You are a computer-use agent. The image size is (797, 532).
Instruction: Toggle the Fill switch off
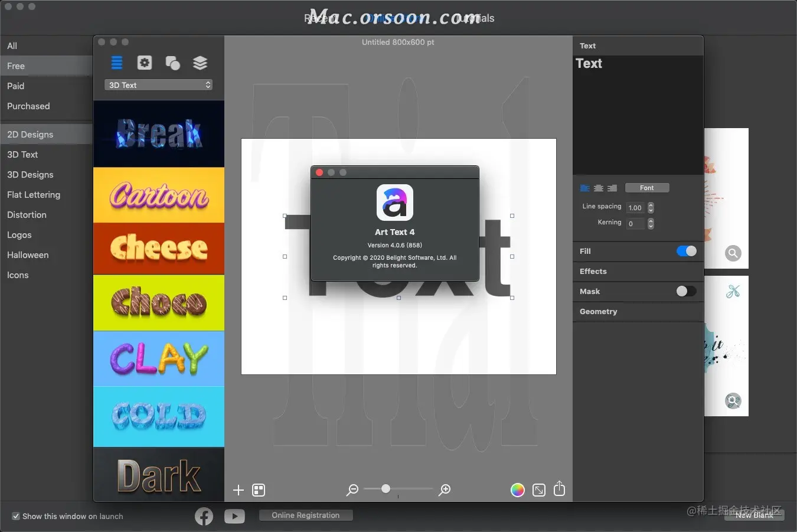pos(687,251)
